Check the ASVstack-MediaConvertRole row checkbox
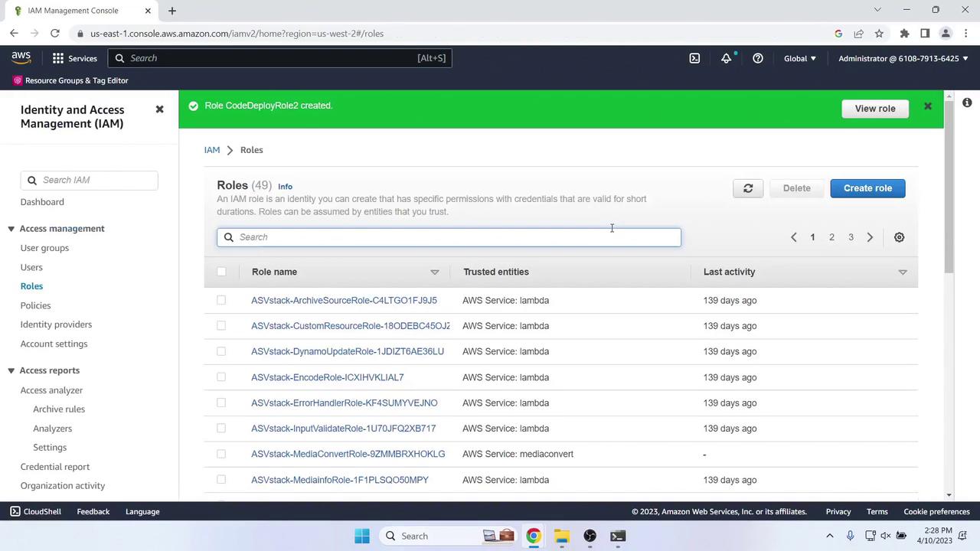This screenshot has width=980, height=551. (x=221, y=454)
